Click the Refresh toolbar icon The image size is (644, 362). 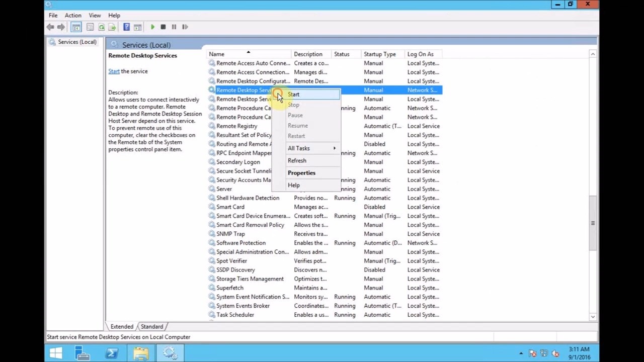[102, 27]
